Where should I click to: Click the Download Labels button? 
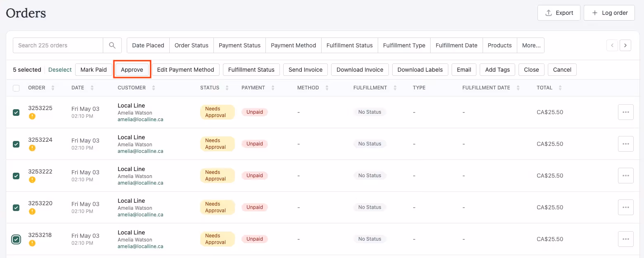420,70
